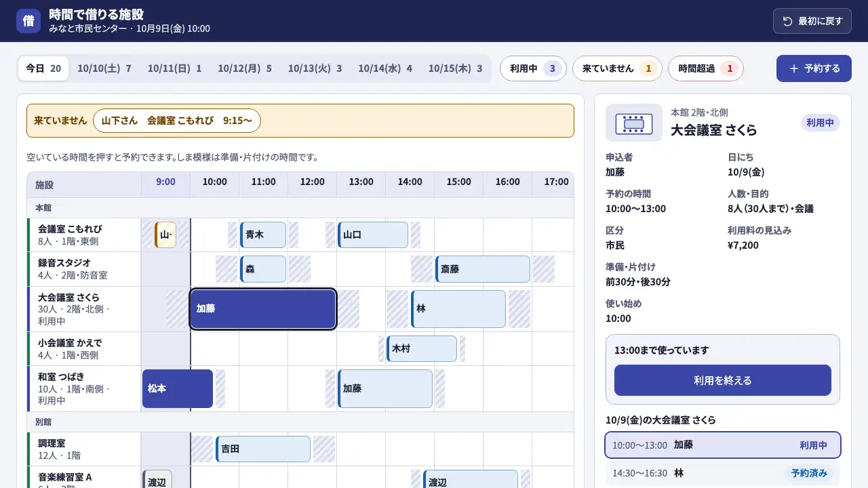Select 斎藤 booking in 録音スタジオ
This screenshot has width=868, height=488.
483,269
